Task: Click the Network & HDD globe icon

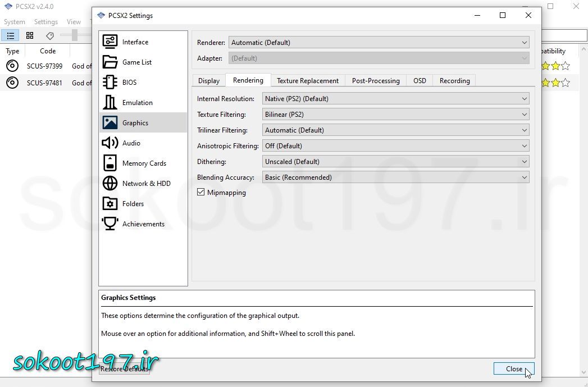Action: pos(110,184)
